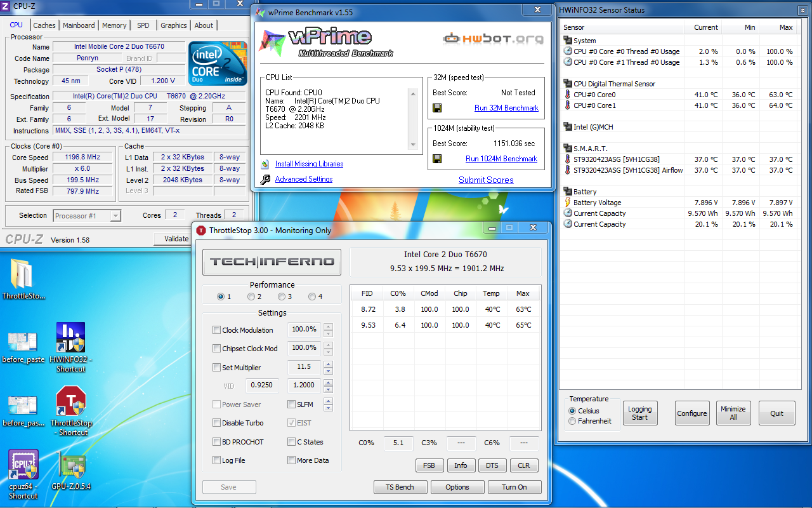
Task: Select the second before_pas... desktop icon
Action: tap(23, 410)
